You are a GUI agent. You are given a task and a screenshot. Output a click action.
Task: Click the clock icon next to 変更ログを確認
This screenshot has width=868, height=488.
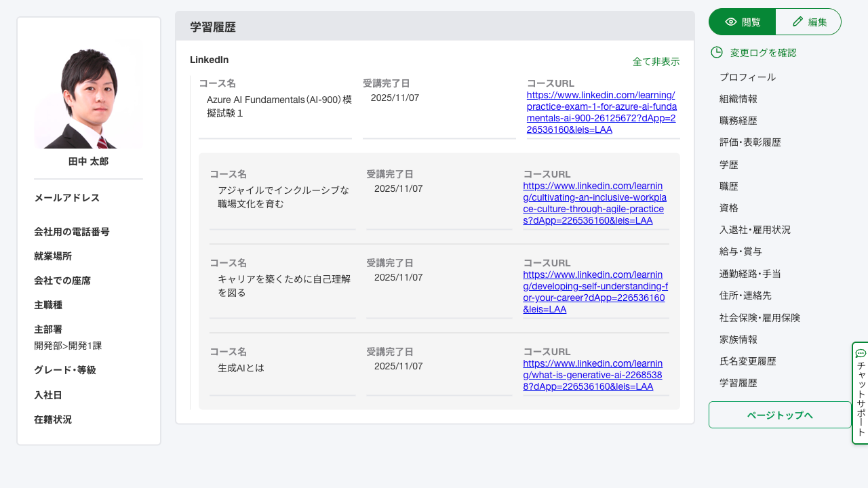click(x=717, y=52)
